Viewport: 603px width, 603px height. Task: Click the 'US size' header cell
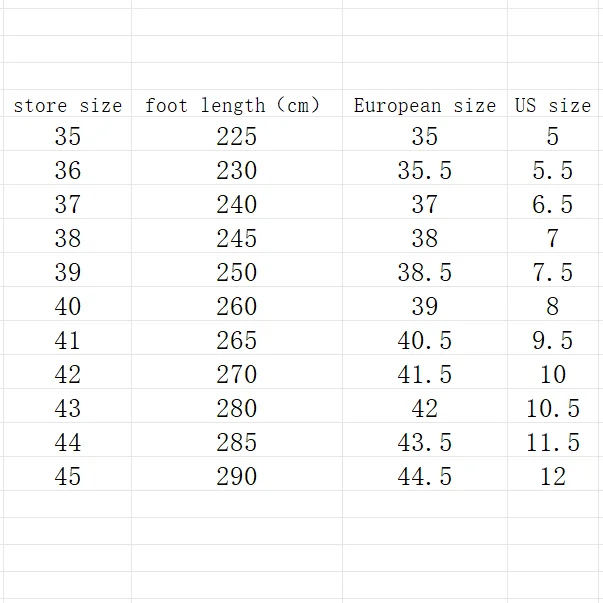pos(552,105)
